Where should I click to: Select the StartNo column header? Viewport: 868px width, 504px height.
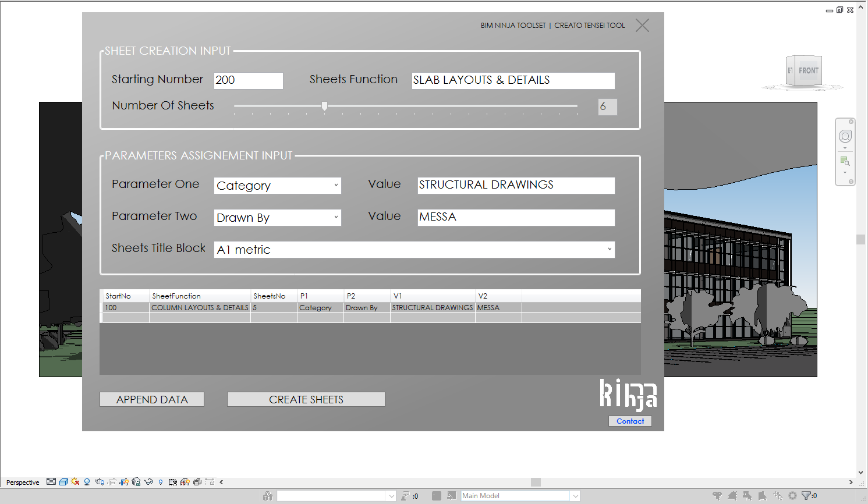click(x=126, y=296)
